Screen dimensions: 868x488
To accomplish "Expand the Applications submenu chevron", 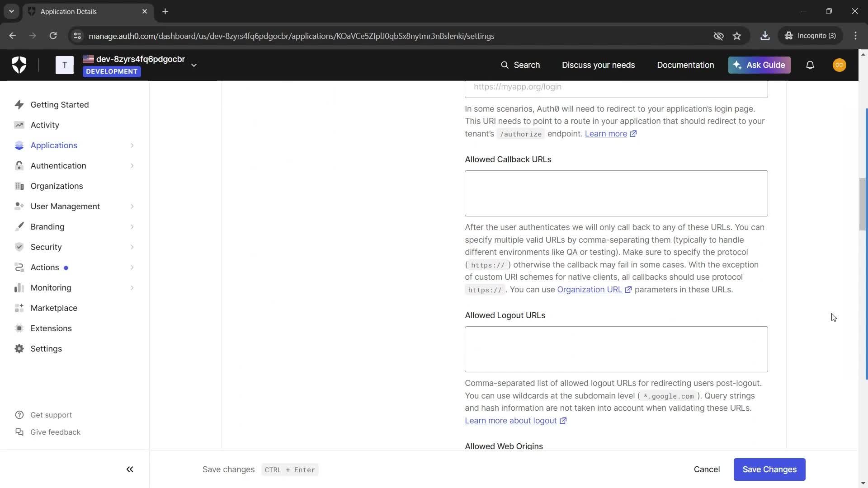I will coord(132,145).
